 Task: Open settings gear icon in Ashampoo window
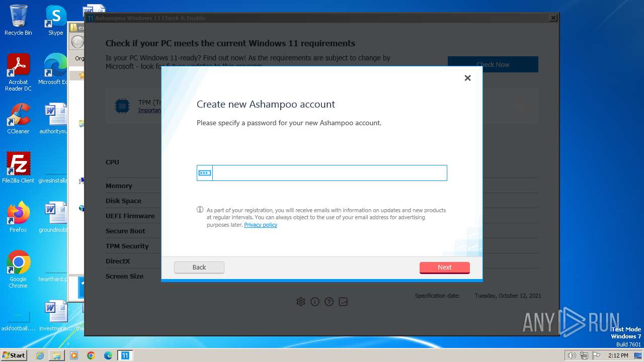pyautogui.click(x=301, y=302)
